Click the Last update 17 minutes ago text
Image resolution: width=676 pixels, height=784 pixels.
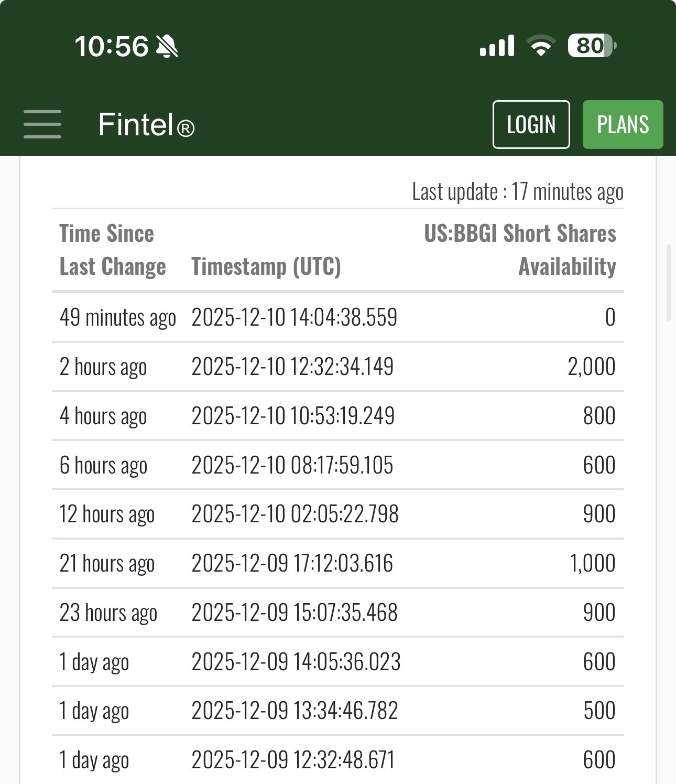click(518, 192)
